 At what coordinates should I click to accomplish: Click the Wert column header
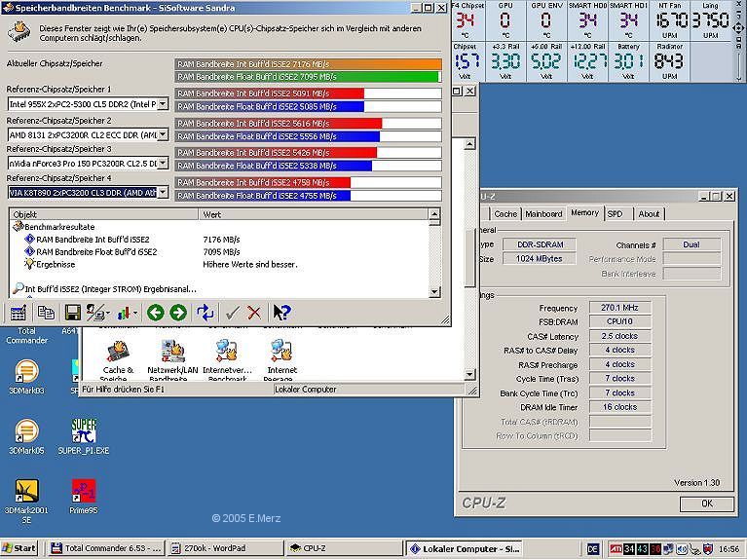click(313, 214)
